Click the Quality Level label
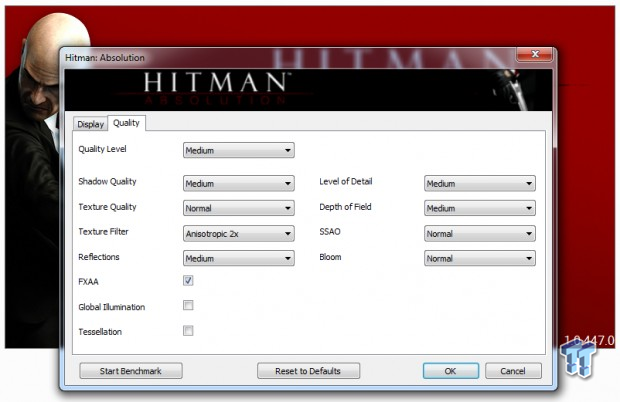The width and height of the screenshot is (620, 402). 102,149
